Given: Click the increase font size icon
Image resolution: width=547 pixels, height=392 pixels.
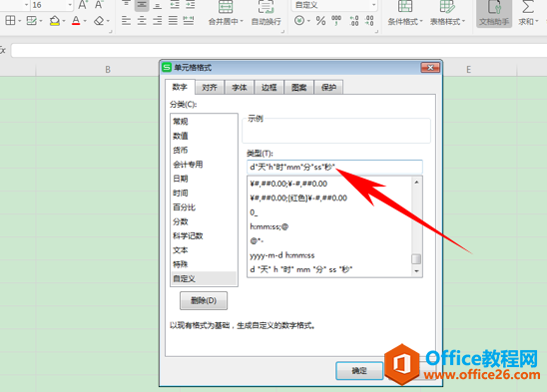Looking at the screenshot, I should (x=83, y=5).
